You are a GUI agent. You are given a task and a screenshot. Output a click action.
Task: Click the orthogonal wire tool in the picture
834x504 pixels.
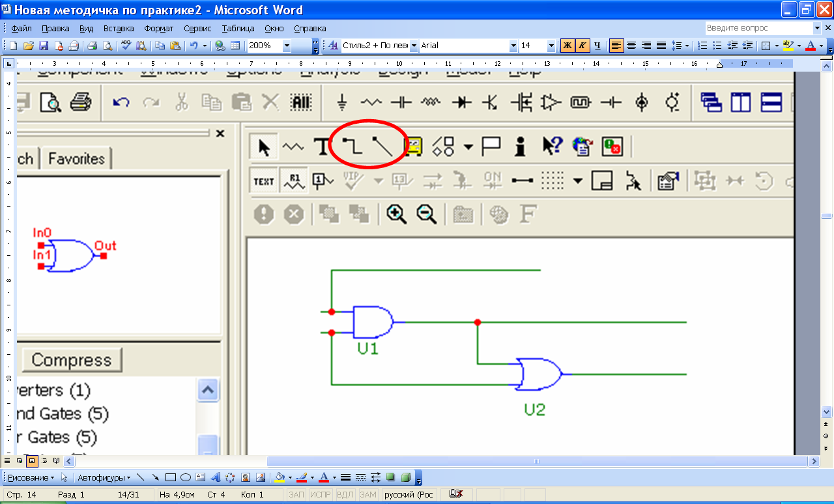tap(352, 147)
